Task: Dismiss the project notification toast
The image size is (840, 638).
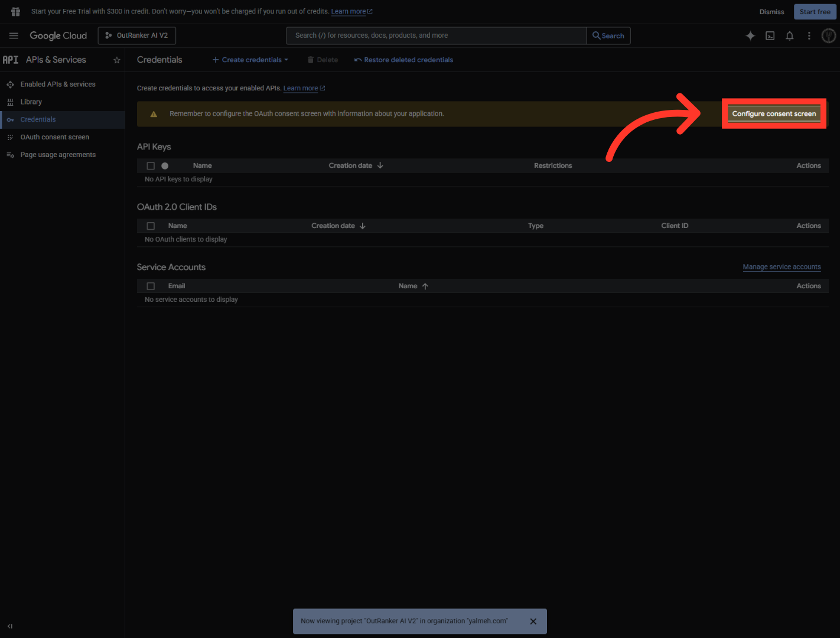Action: [533, 621]
